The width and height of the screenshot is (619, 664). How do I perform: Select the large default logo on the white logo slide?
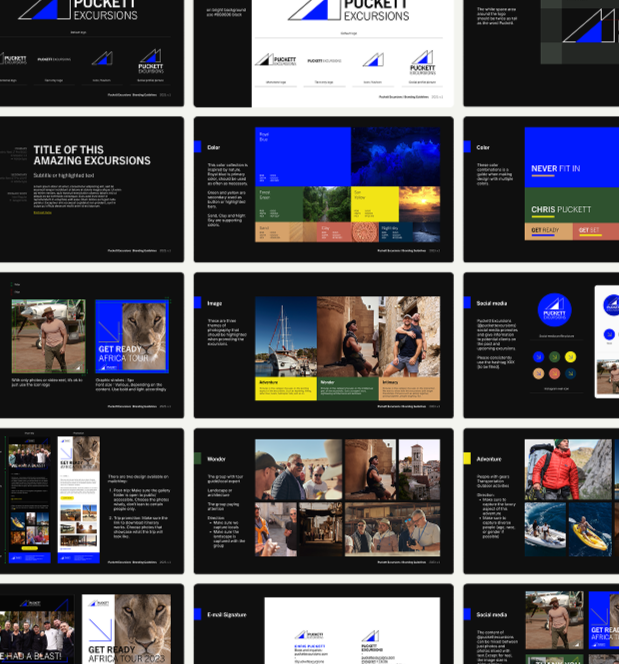click(348, 10)
